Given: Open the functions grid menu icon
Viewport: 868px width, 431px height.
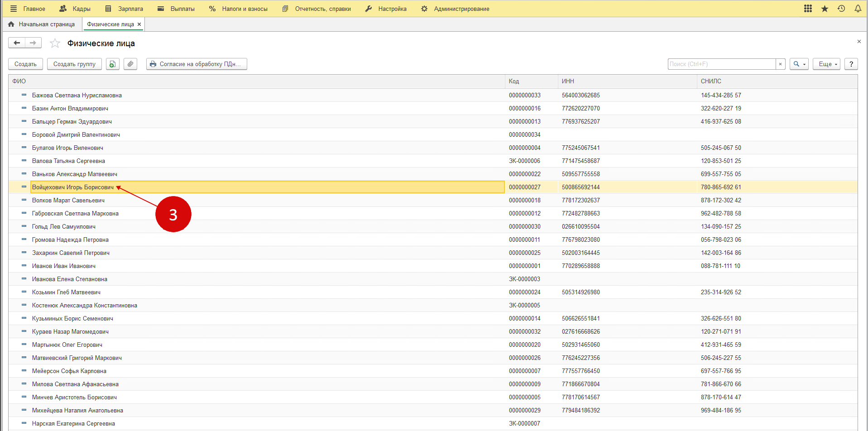Looking at the screenshot, I should (808, 9).
